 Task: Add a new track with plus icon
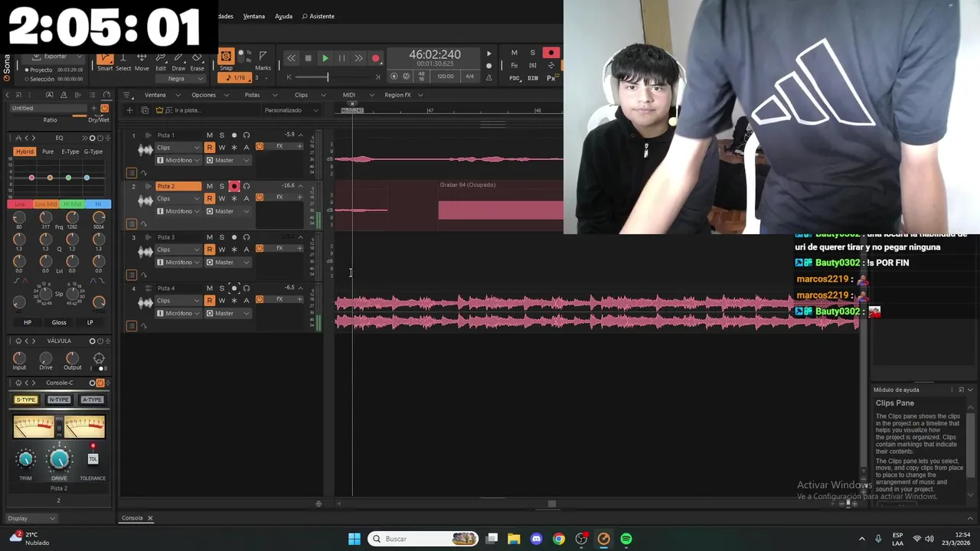click(129, 110)
